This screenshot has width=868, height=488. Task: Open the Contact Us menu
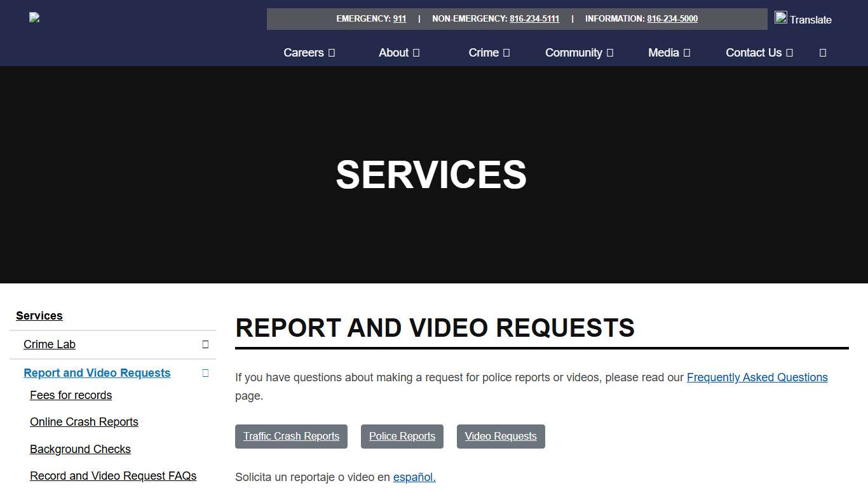tap(759, 53)
